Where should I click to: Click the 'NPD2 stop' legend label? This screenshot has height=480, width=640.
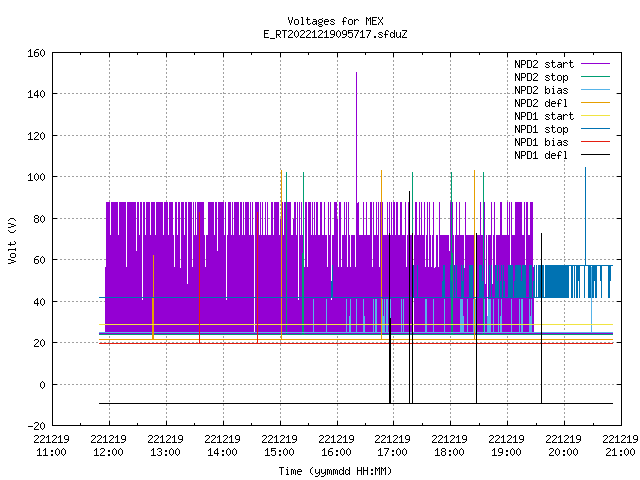pos(541,77)
